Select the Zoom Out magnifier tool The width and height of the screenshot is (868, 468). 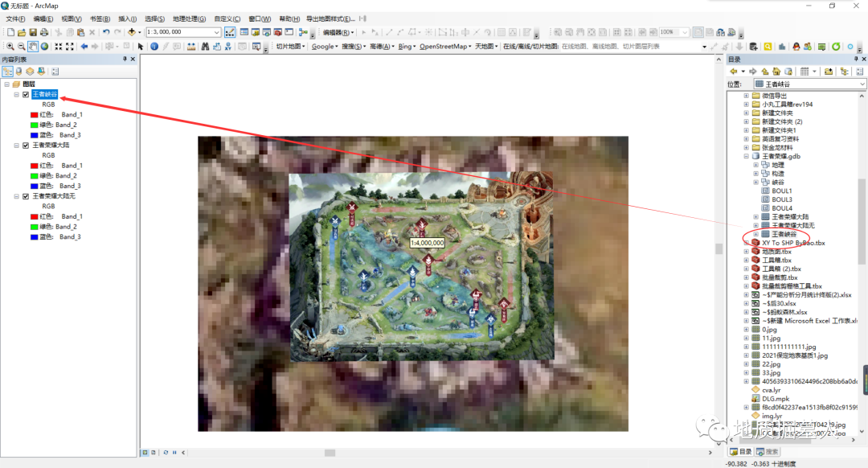pyautogui.click(x=22, y=47)
